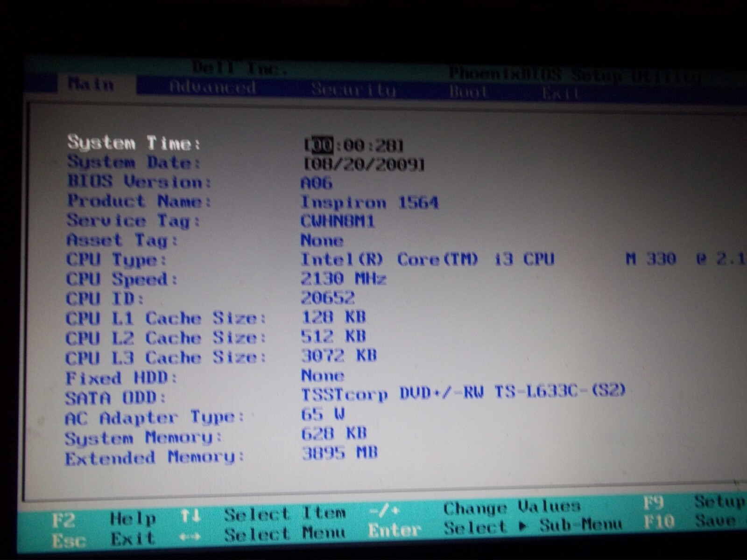
Task: Click L3 cache value 3072 KB
Action: [339, 356]
